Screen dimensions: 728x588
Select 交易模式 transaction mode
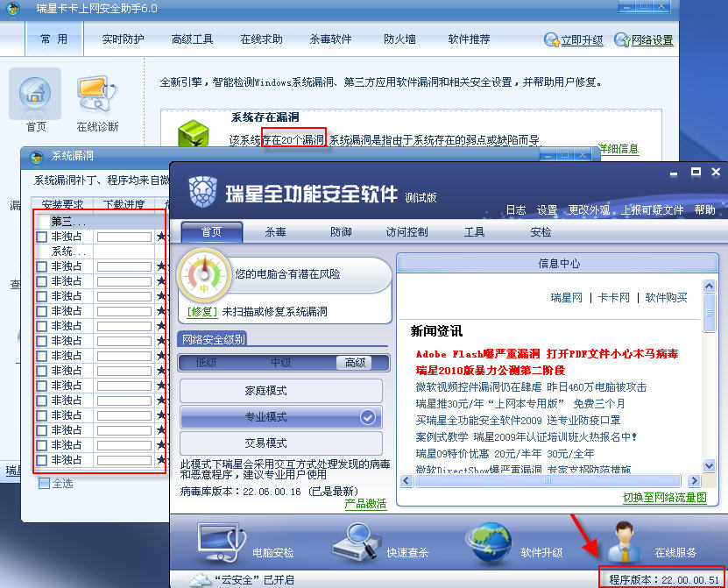pos(281,443)
